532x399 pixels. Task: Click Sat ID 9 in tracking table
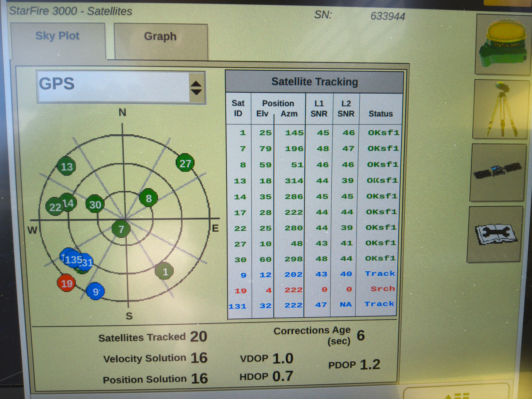pos(243,275)
